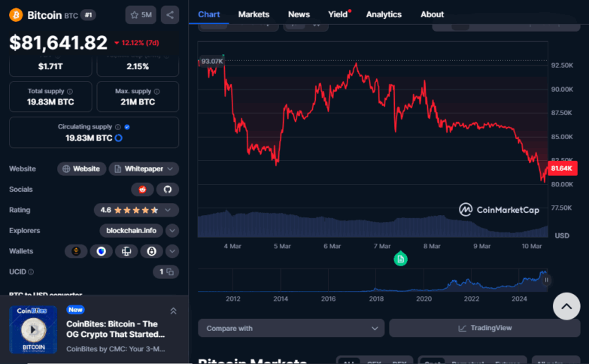The width and height of the screenshot is (589, 364).
Task: Click the 2018 point on history timeline
Action: point(376,299)
